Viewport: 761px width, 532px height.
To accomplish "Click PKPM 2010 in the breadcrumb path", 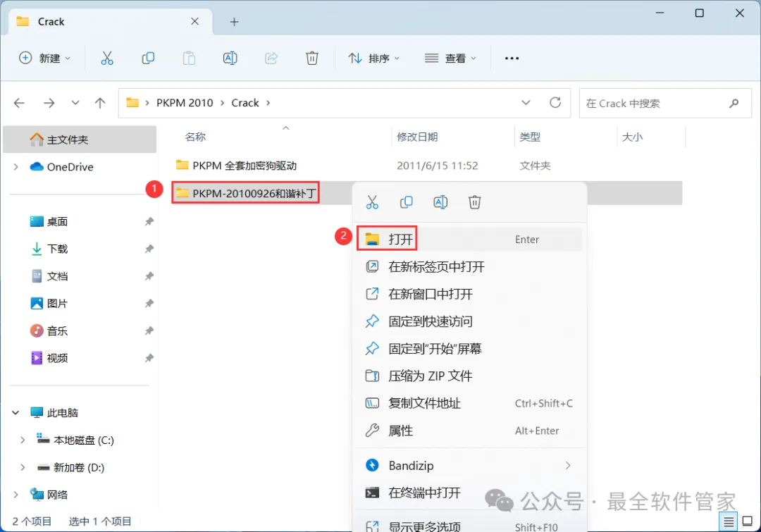I will tap(185, 103).
